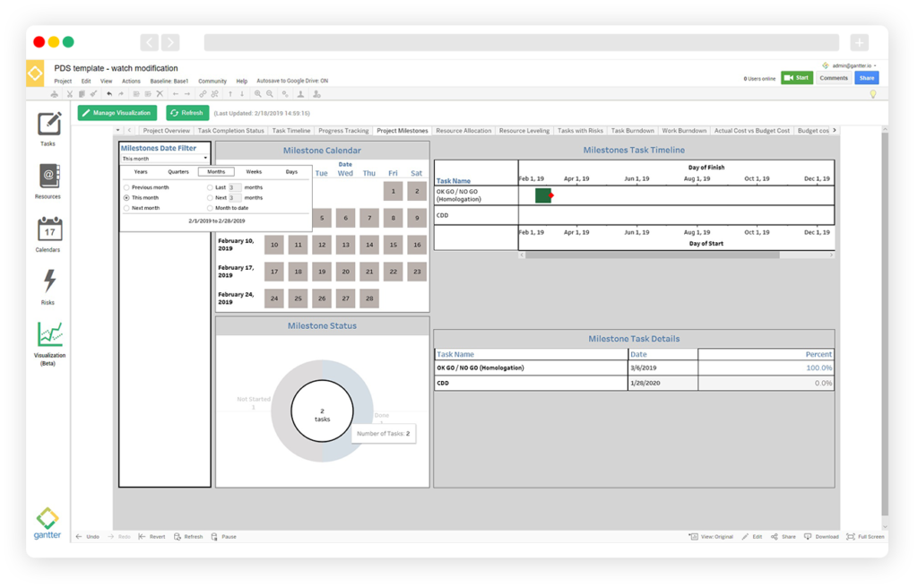The width and height of the screenshot is (918, 588).
Task: Click the zoom in magnifier icon
Action: (258, 93)
